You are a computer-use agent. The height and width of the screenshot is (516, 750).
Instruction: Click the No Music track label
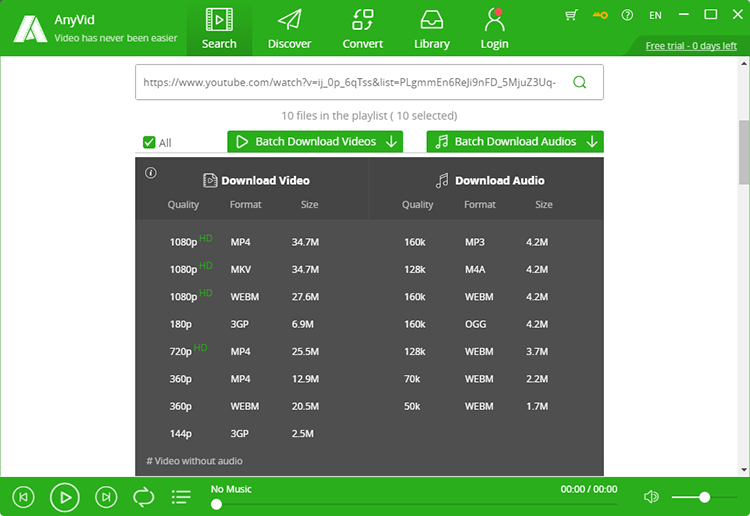pos(231,489)
